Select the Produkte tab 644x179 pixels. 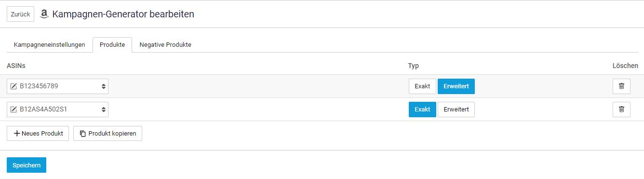point(112,45)
